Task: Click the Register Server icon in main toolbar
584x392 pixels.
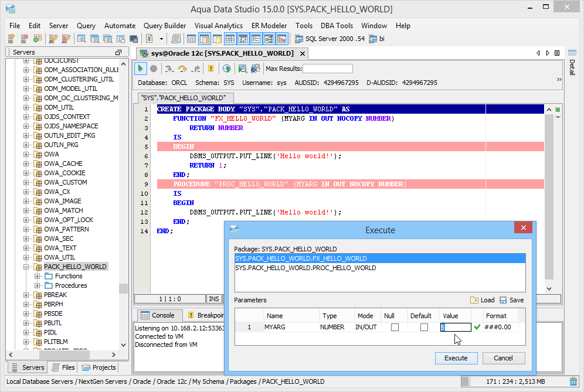Action: tap(11, 38)
